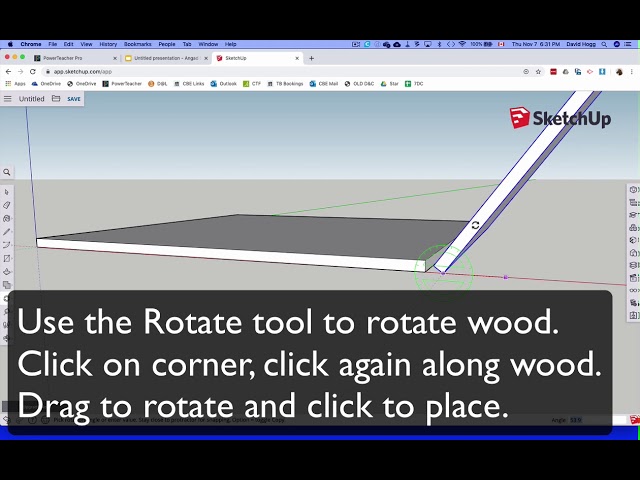Open the CSE Mail bookmark
The image size is (640, 480).
click(x=324, y=84)
